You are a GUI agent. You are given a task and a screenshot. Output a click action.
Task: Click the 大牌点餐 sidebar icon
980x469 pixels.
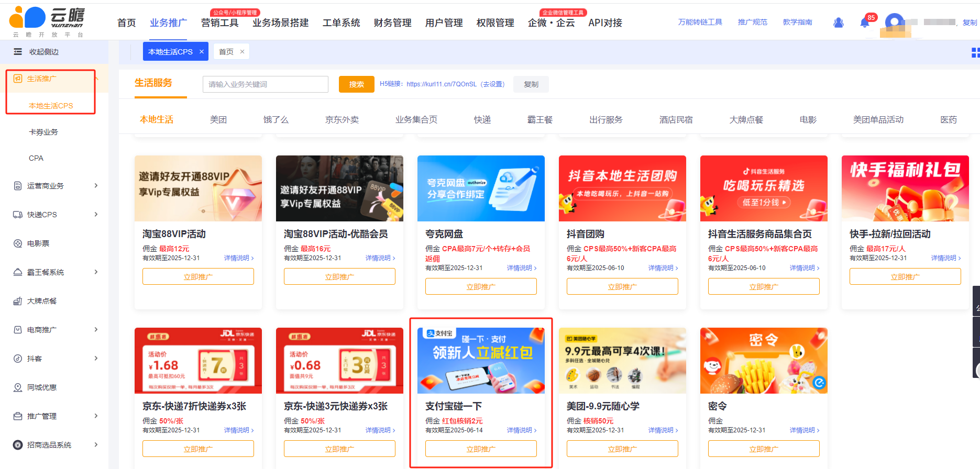point(17,301)
